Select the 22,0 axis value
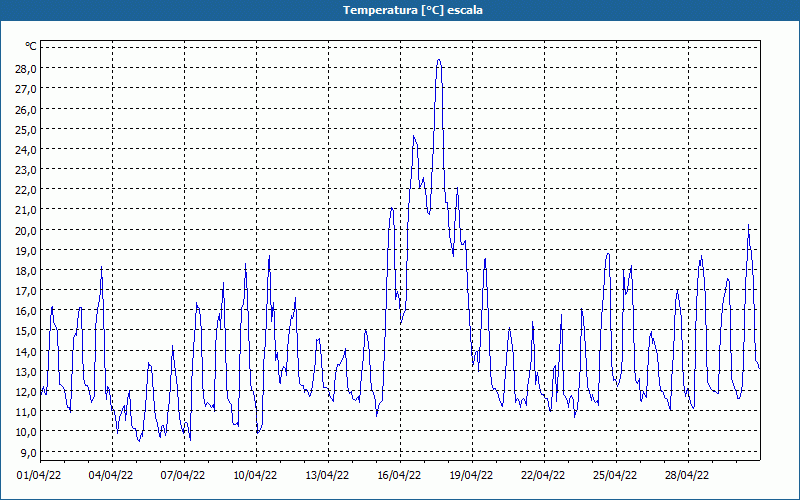 tap(26, 190)
